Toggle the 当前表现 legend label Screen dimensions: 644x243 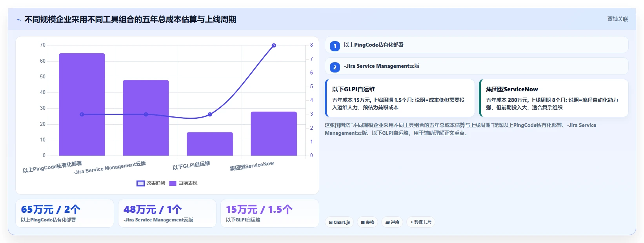[x=188, y=183]
